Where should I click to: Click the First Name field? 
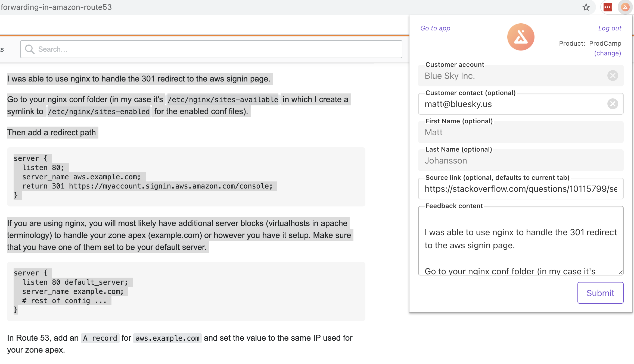521,132
